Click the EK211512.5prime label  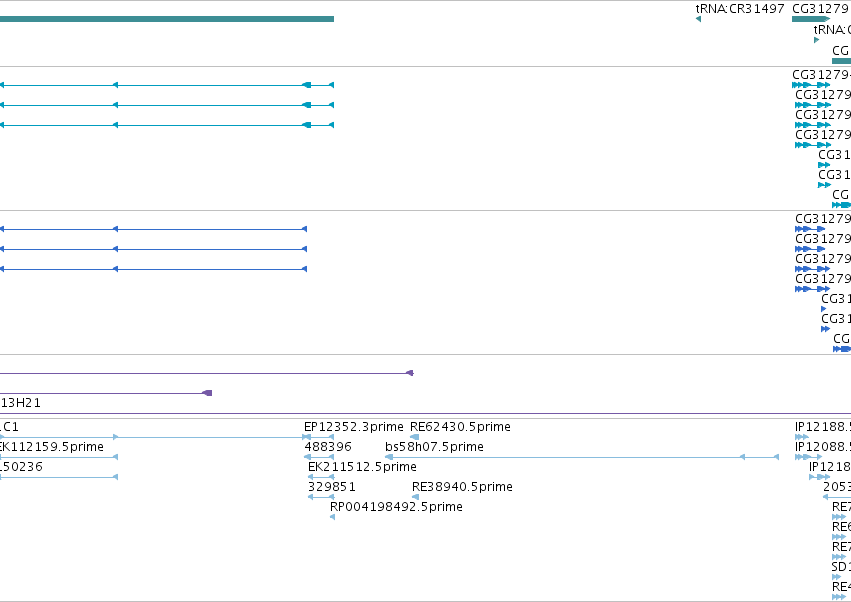point(362,467)
